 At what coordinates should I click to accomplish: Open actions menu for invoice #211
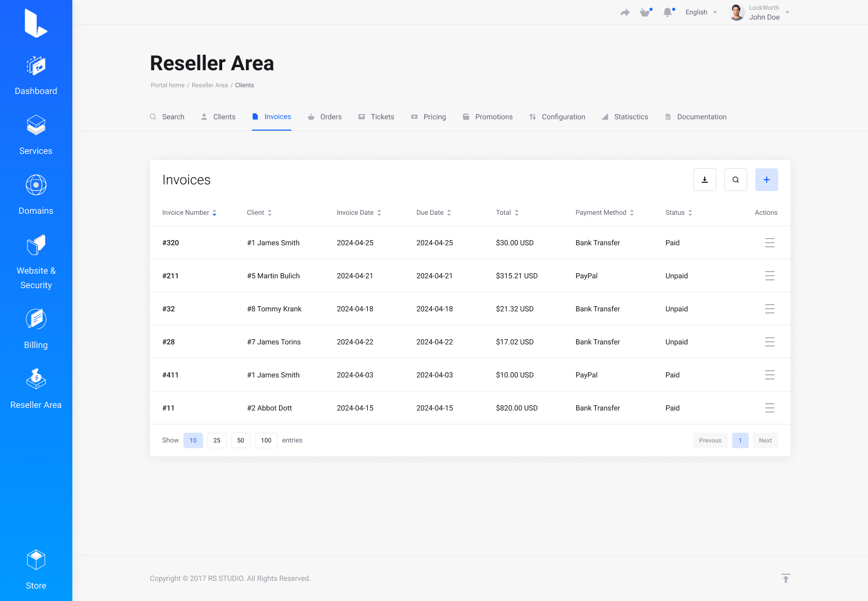click(770, 276)
